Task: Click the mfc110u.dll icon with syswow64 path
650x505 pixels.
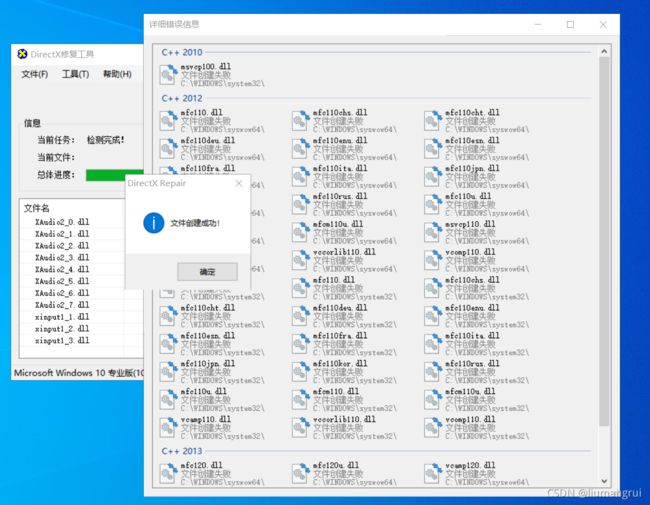Action: 433,204
